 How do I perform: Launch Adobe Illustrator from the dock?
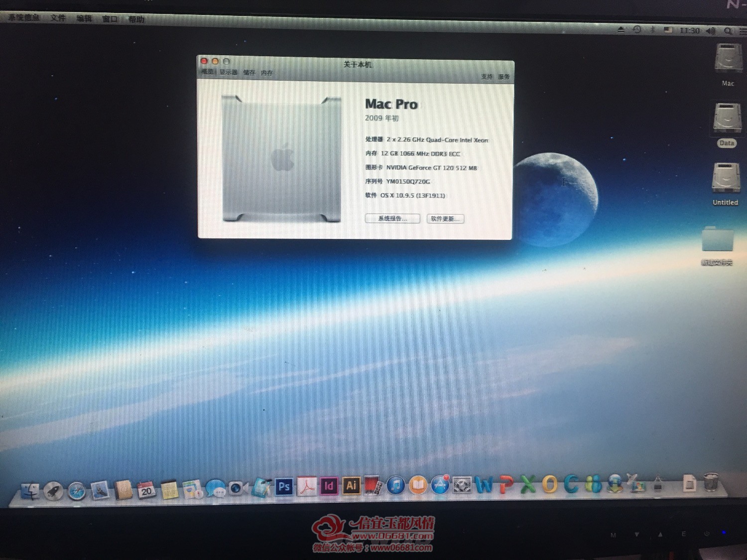(x=351, y=485)
